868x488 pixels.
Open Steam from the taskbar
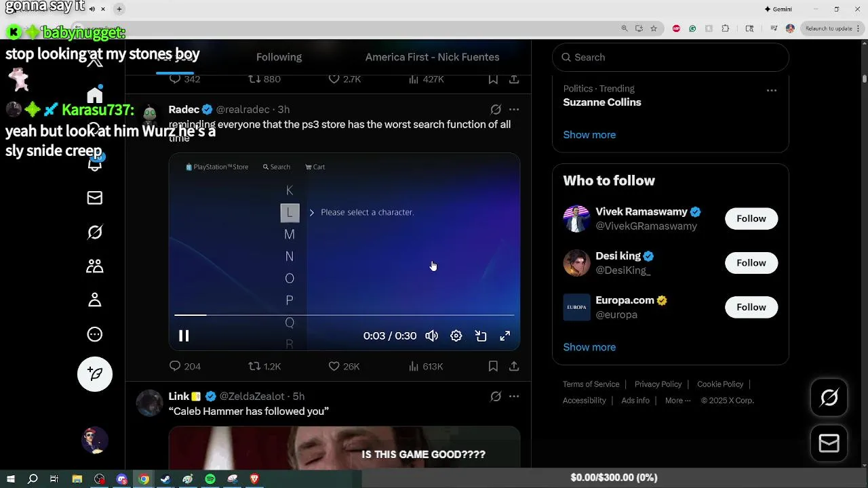[165, 479]
